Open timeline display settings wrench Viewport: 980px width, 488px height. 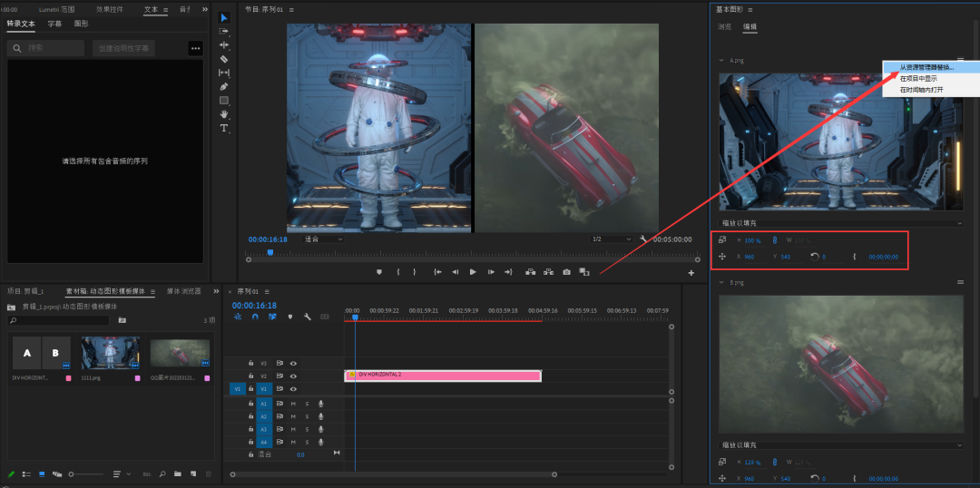308,317
